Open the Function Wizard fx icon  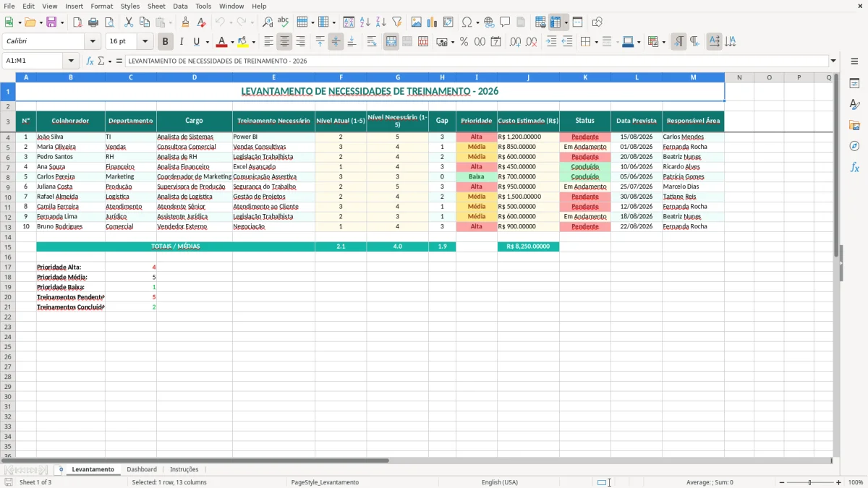coord(90,61)
